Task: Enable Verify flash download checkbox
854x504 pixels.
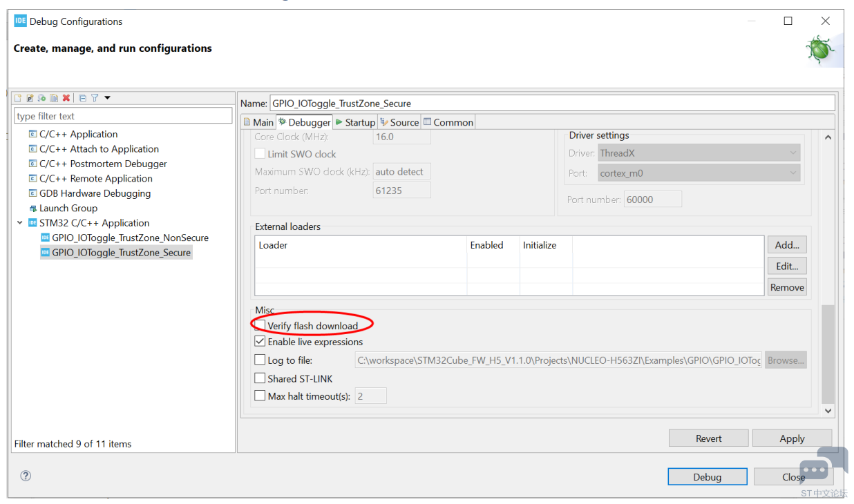Action: tap(260, 325)
